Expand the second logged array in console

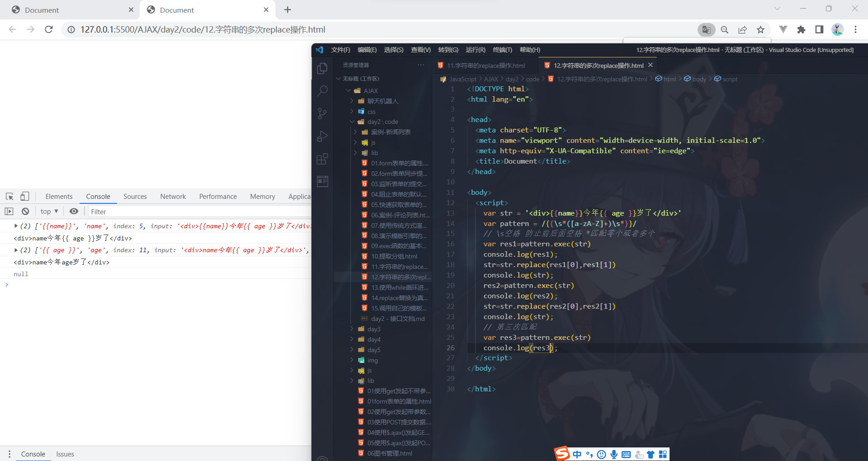coord(16,250)
